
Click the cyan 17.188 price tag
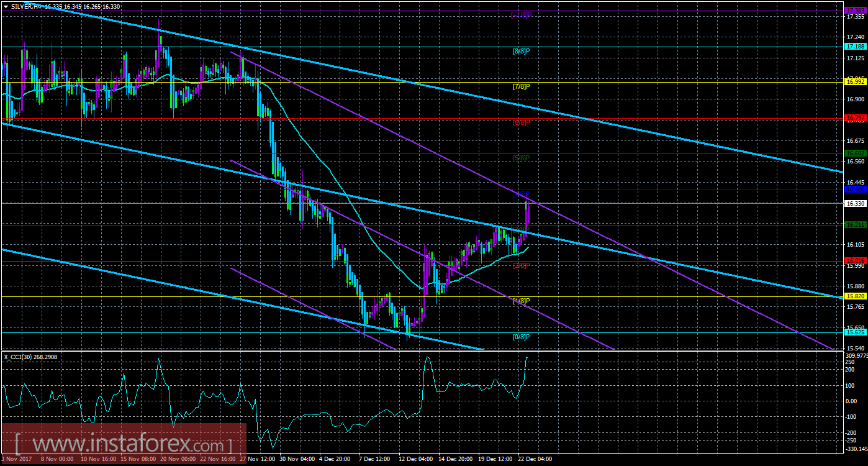tap(855, 47)
